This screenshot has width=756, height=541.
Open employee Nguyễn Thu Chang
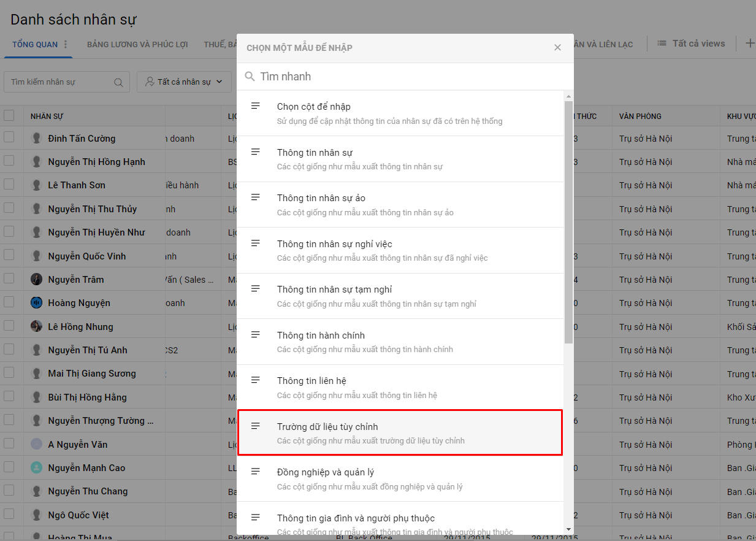point(88,491)
